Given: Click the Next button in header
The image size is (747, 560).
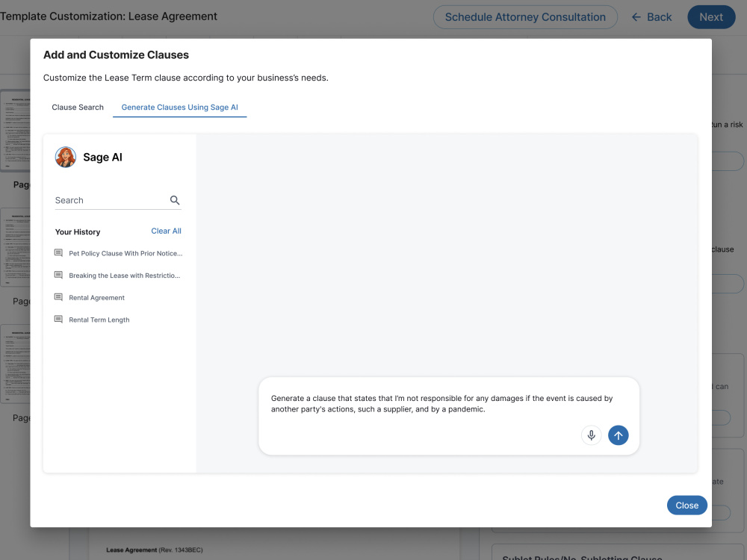Looking at the screenshot, I should point(711,17).
